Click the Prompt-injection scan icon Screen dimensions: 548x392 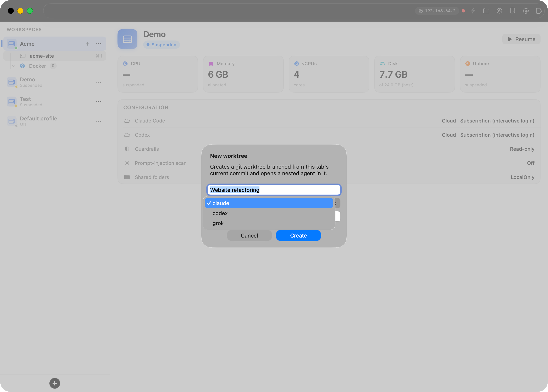coord(127,163)
